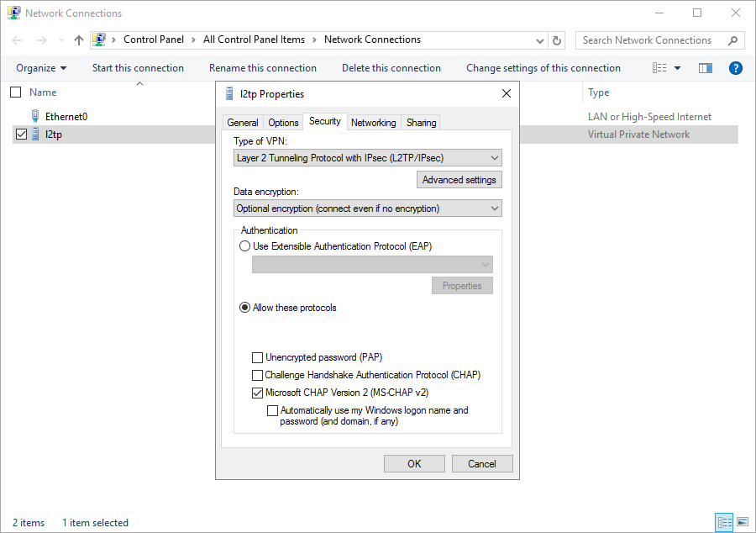Open the Networking tab
Viewport: 756px width, 533px height.
(x=373, y=123)
